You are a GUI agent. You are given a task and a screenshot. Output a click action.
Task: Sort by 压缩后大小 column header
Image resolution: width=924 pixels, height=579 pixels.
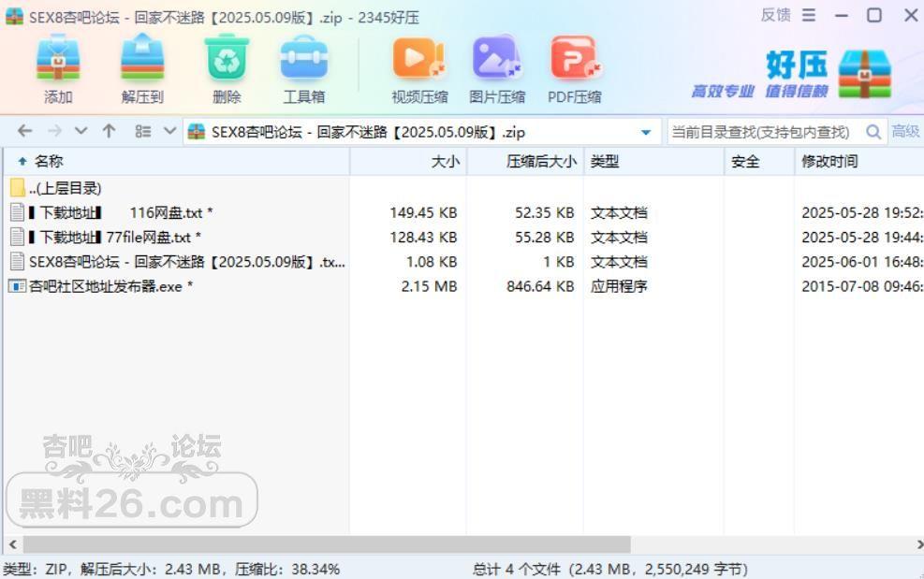(x=525, y=162)
